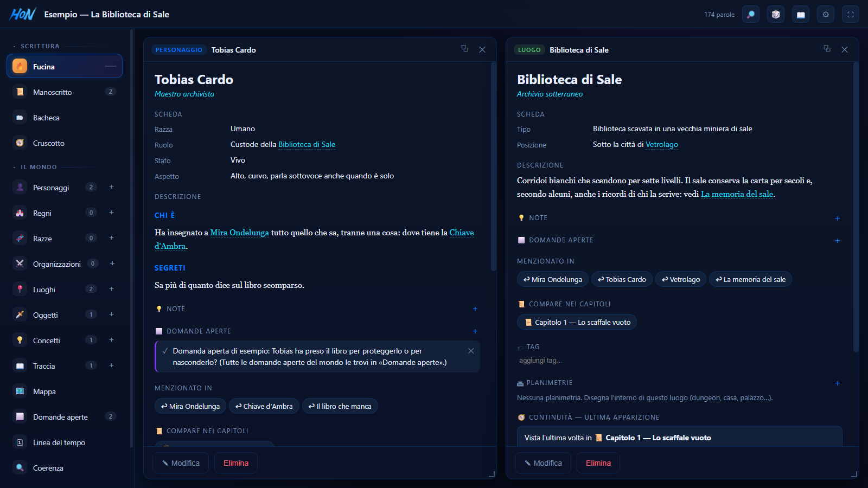The width and height of the screenshot is (868, 488).
Task: Toggle fullscreen mode icon
Action: 851,15
